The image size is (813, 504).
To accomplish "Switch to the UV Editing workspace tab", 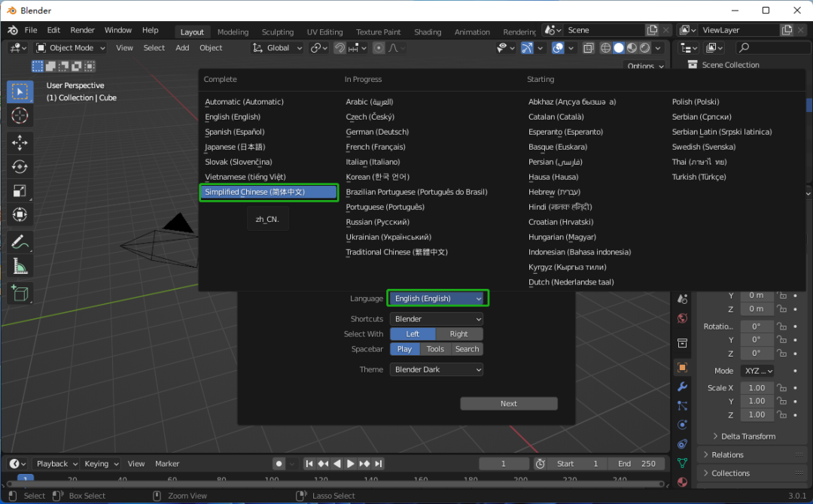I will pyautogui.click(x=324, y=32).
